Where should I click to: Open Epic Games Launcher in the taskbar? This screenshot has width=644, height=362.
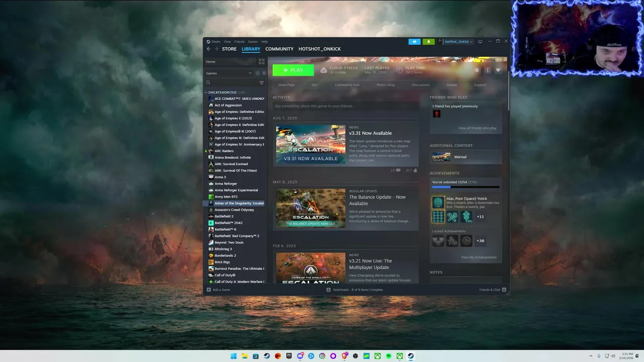pyautogui.click(x=289, y=356)
